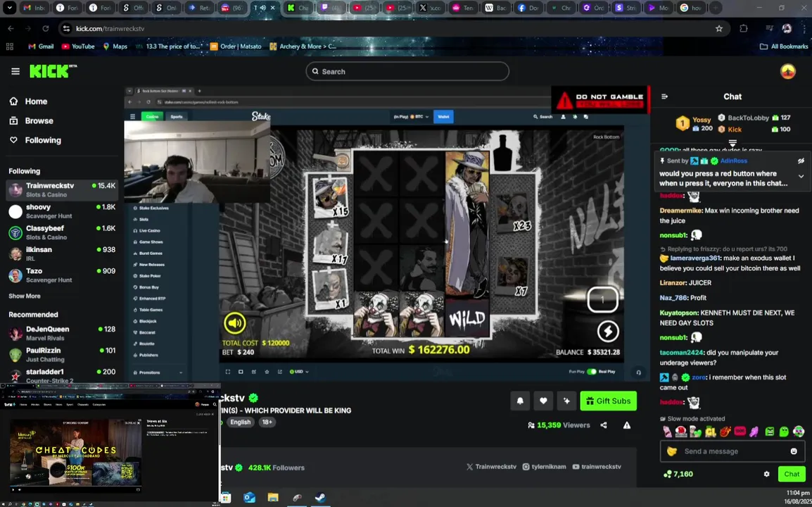
Task: Click the Send a message input box
Action: coord(732,451)
